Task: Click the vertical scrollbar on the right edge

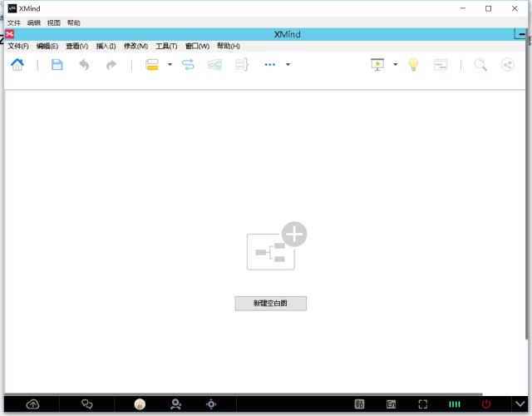Action: tap(526, 183)
